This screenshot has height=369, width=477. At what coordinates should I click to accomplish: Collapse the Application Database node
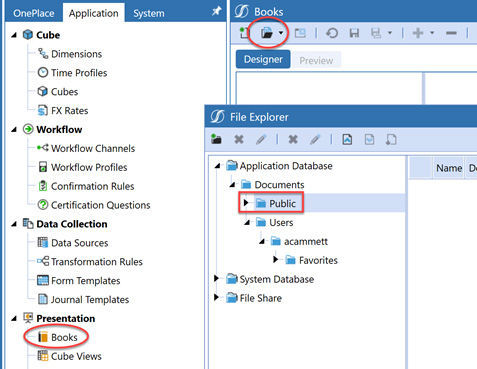pos(217,166)
